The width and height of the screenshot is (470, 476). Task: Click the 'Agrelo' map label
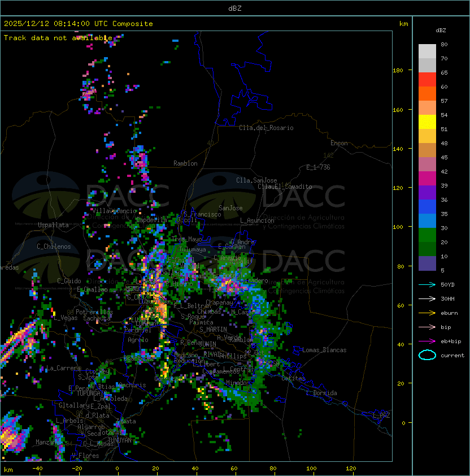click(x=138, y=340)
